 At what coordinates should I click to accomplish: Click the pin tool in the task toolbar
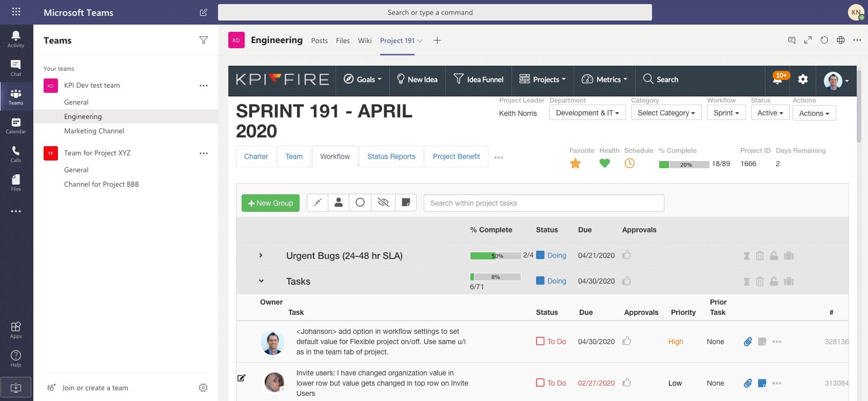tap(318, 203)
